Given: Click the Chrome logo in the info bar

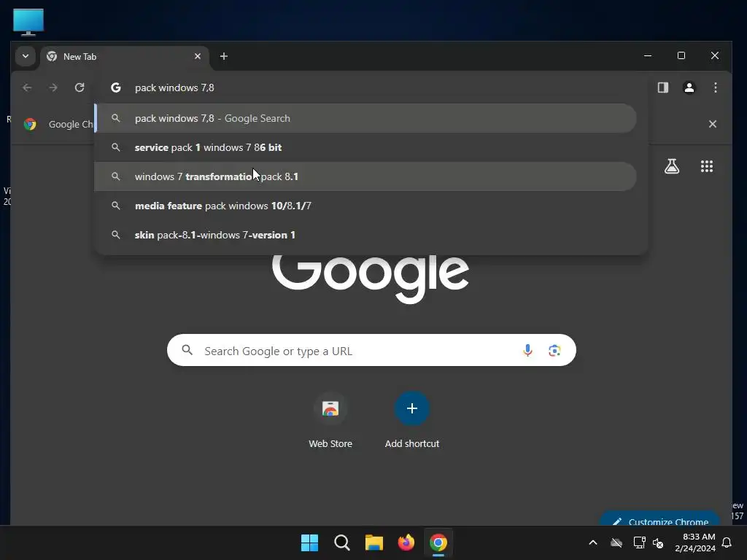Looking at the screenshot, I should [30, 124].
